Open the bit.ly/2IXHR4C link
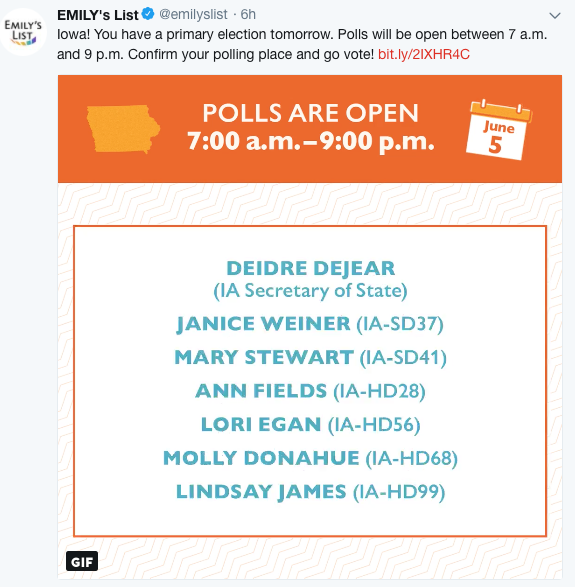Screen dimensions: 575x587 click(x=423, y=54)
